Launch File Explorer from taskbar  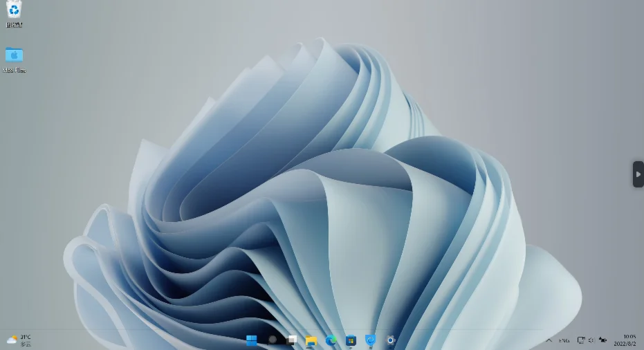[311, 340]
